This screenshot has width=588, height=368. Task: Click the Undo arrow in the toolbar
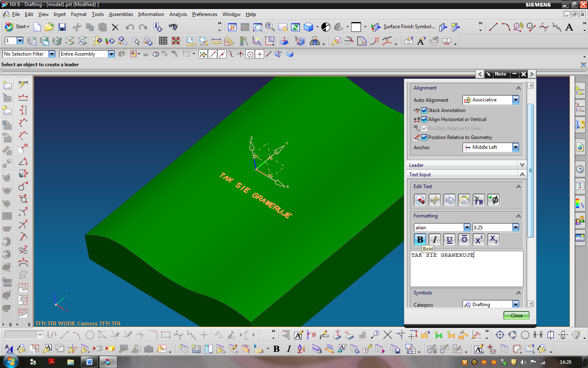click(130, 27)
